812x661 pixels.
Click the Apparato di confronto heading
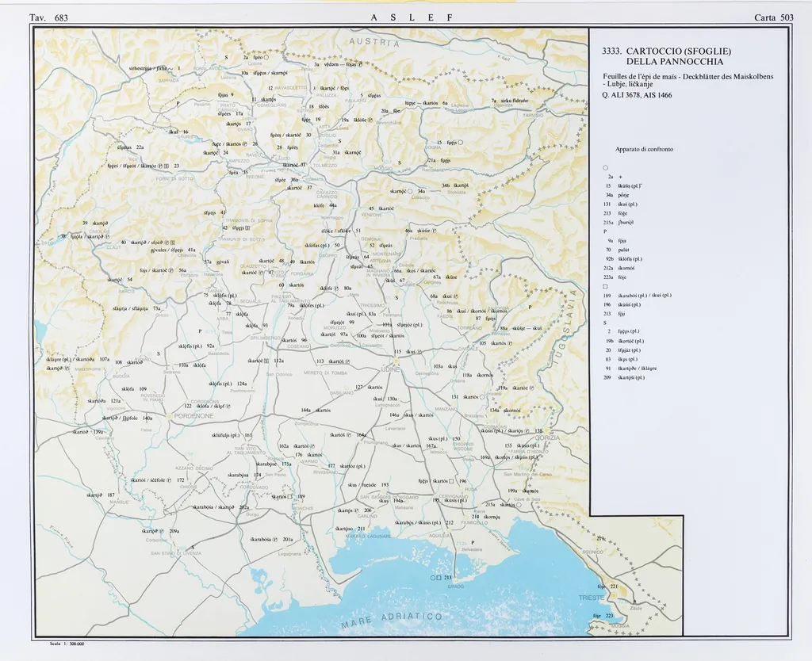(644, 149)
